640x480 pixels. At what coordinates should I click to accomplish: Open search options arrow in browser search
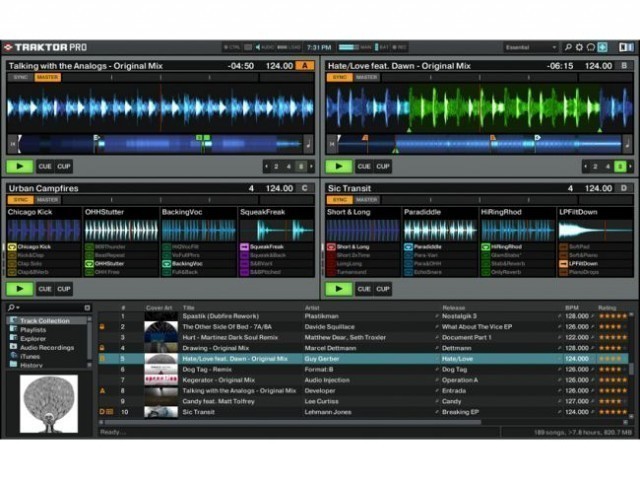[x=18, y=307]
